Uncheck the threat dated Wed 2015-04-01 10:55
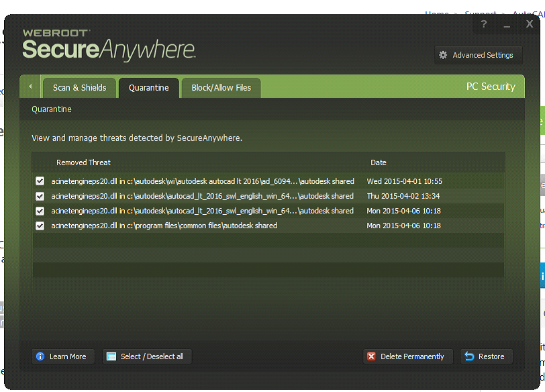The image size is (545, 392). [40, 181]
